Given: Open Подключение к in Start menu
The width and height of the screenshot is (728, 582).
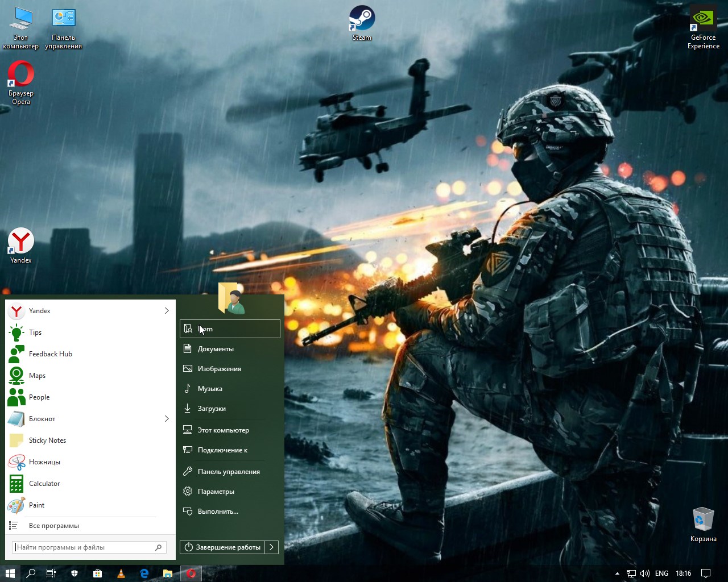Looking at the screenshot, I should (230, 450).
